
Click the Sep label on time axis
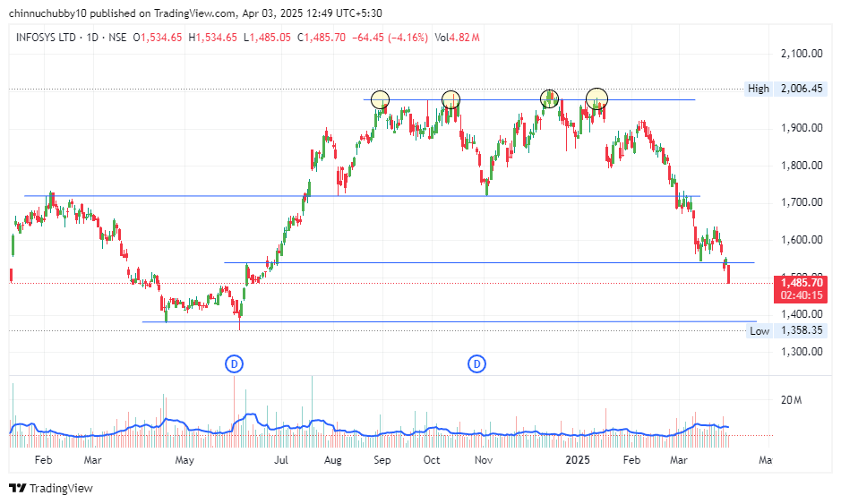tap(382, 460)
